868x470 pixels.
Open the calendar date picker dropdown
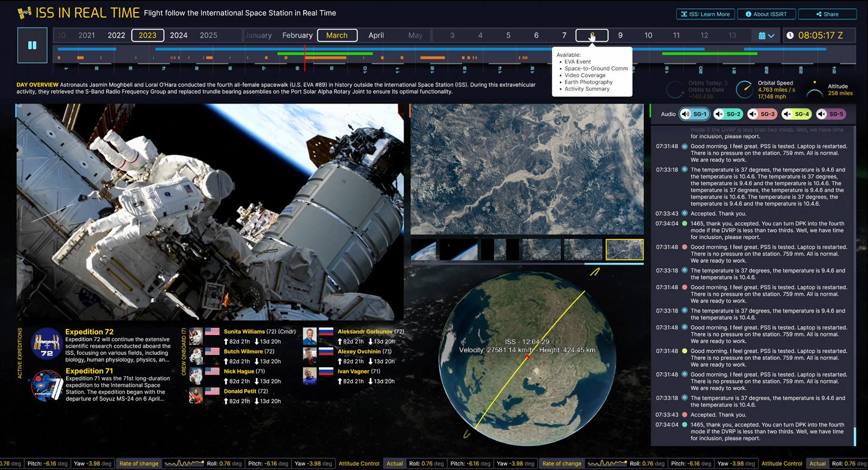766,36
